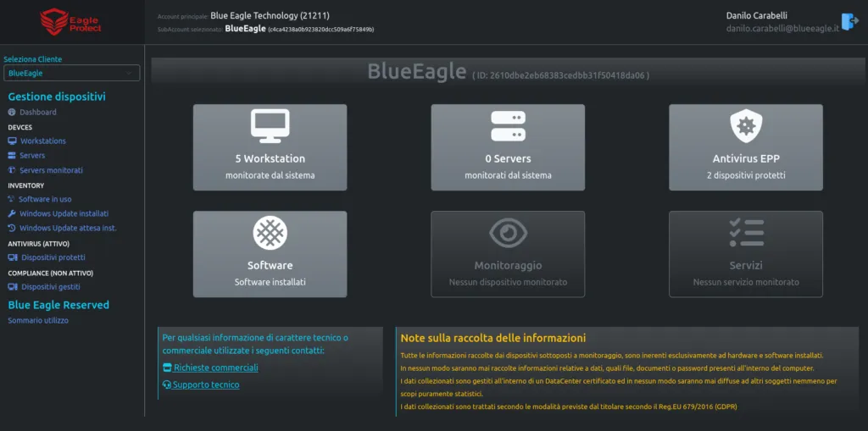The height and width of the screenshot is (431, 868).
Task: Click the large monitor icon on Workstation card
Action: pos(270,125)
